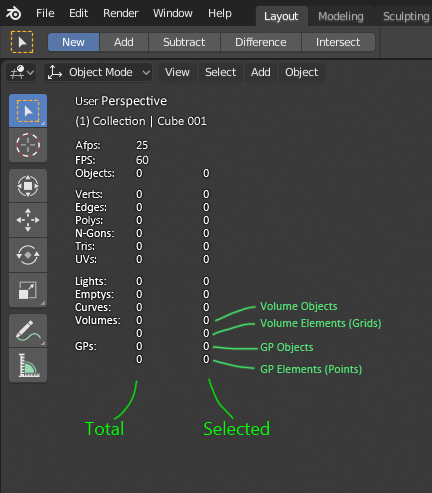Click the Verts: statistic label
Image resolution: width=432 pixels, height=493 pixels.
pos(89,194)
